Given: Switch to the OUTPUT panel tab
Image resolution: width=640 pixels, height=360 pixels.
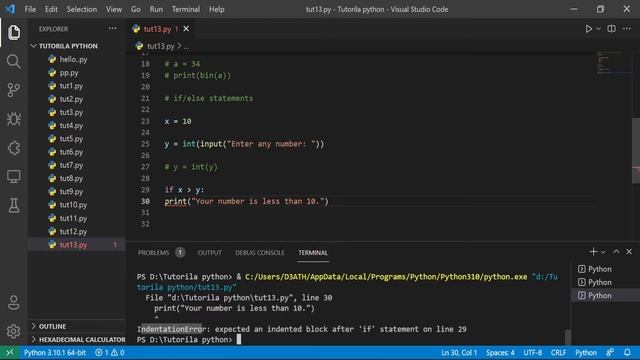Looking at the screenshot, I should click(x=209, y=253).
